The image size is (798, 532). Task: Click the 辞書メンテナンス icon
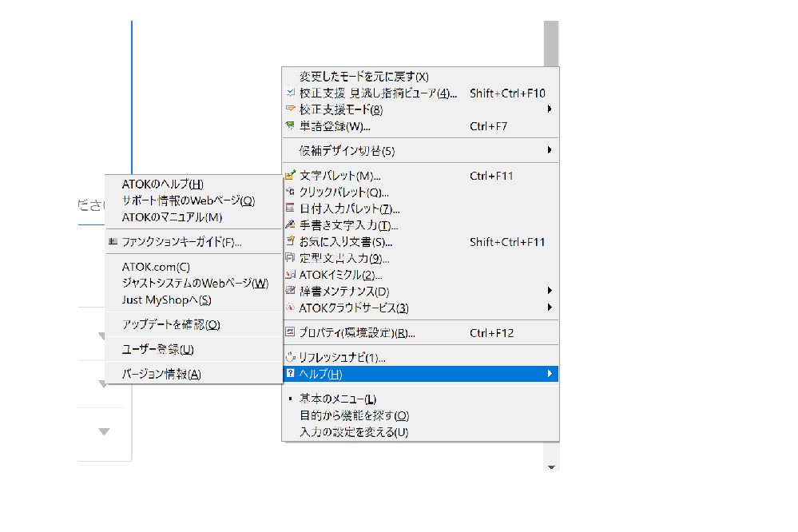pos(291,291)
